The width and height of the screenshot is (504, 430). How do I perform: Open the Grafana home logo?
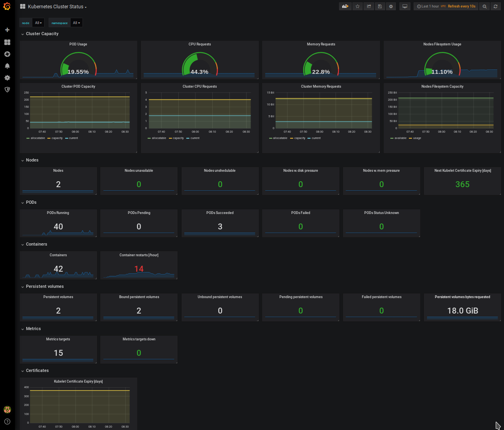point(7,6)
